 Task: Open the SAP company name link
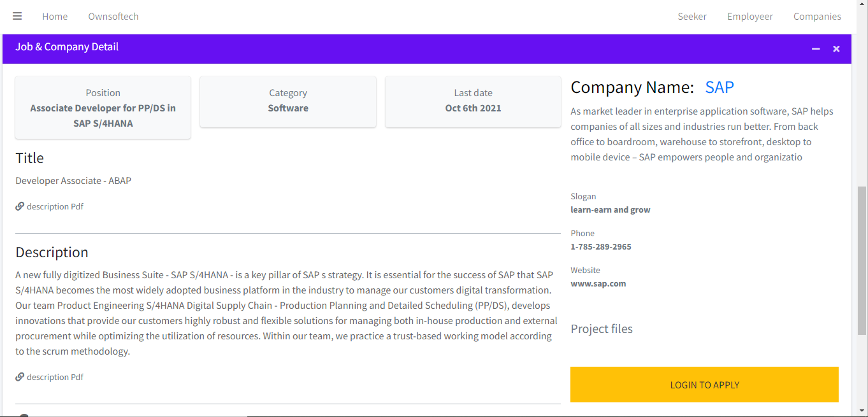(720, 87)
